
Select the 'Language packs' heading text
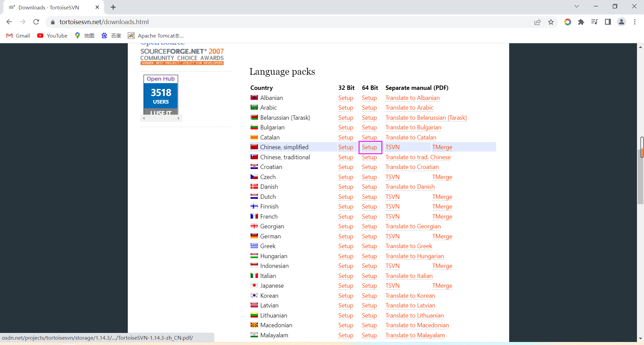coord(282,72)
